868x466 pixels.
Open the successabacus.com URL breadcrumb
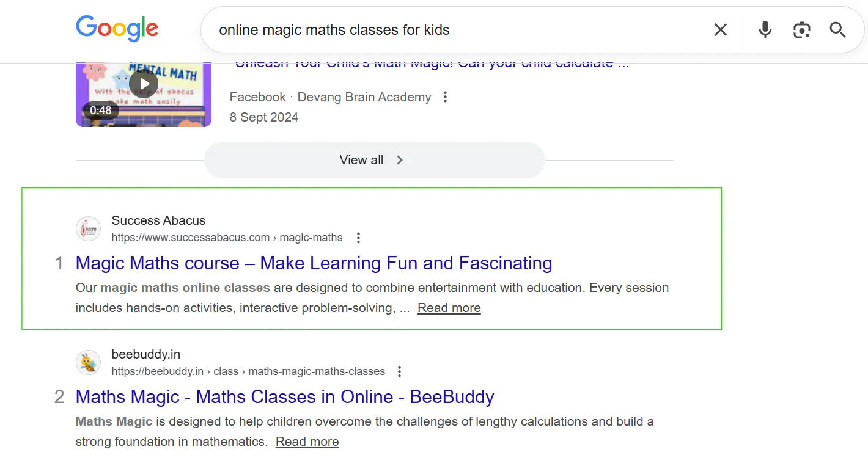click(x=227, y=238)
